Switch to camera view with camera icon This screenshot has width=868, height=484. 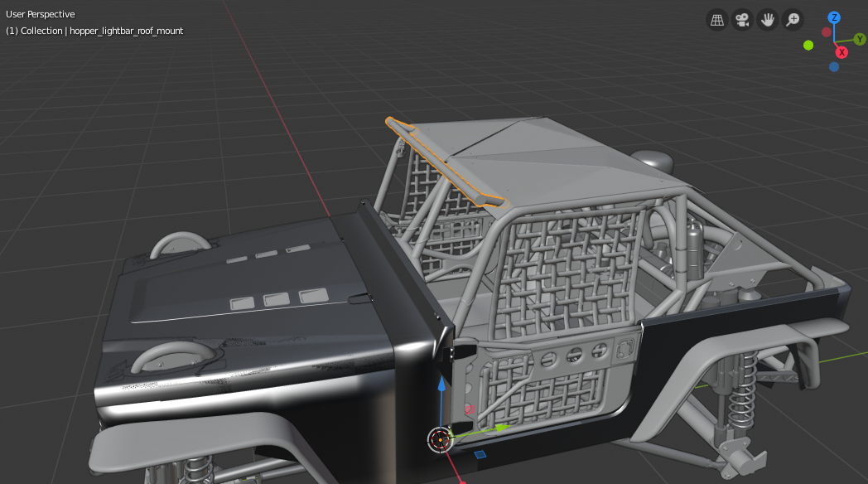pyautogui.click(x=742, y=21)
